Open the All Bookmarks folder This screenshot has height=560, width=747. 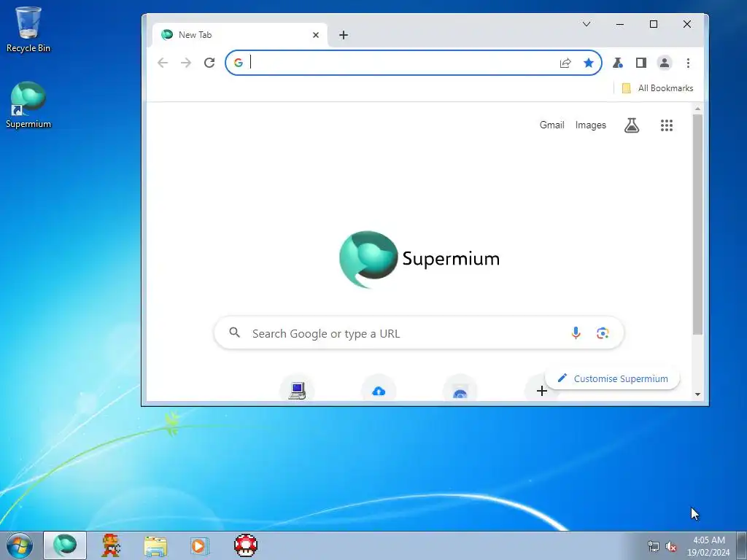657,88
